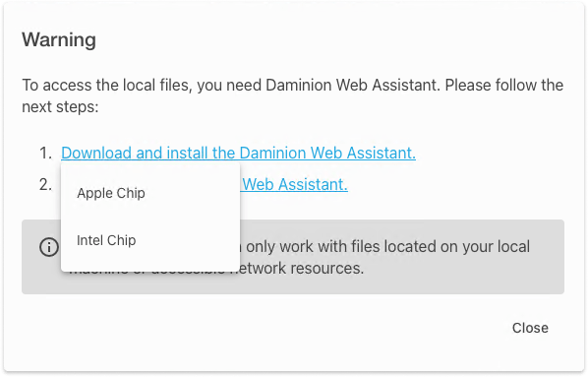Click the Warning dialog heading
The width and height of the screenshot is (588, 377).
click(x=59, y=39)
